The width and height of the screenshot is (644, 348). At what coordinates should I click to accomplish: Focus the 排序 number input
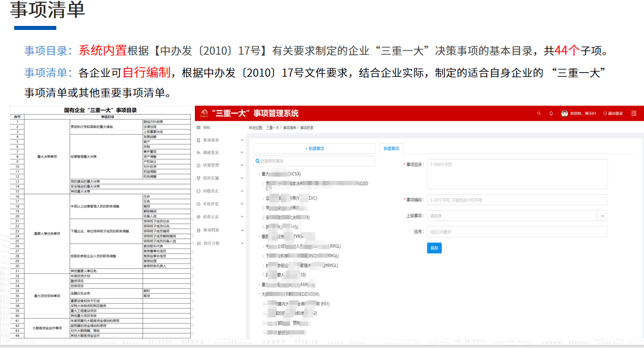(x=517, y=232)
